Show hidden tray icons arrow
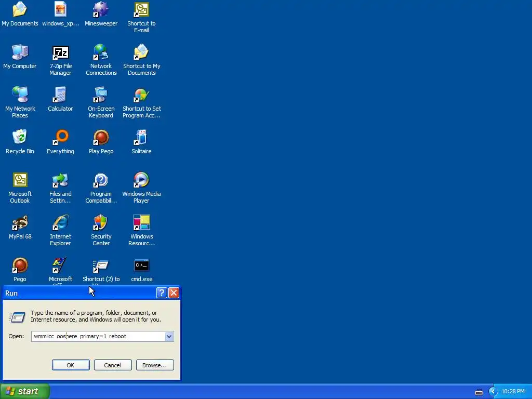Image resolution: width=532 pixels, height=399 pixels. pos(493,392)
